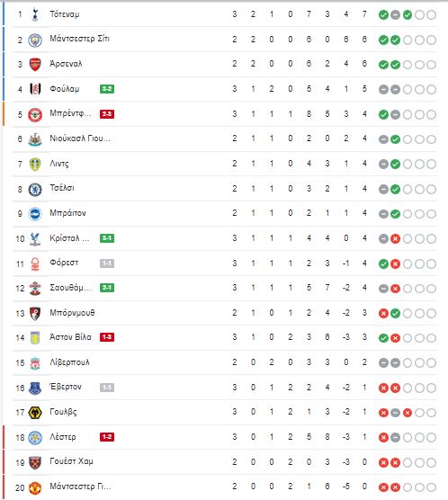
Task: Select the Newcastle club crest
Action: 35,139
